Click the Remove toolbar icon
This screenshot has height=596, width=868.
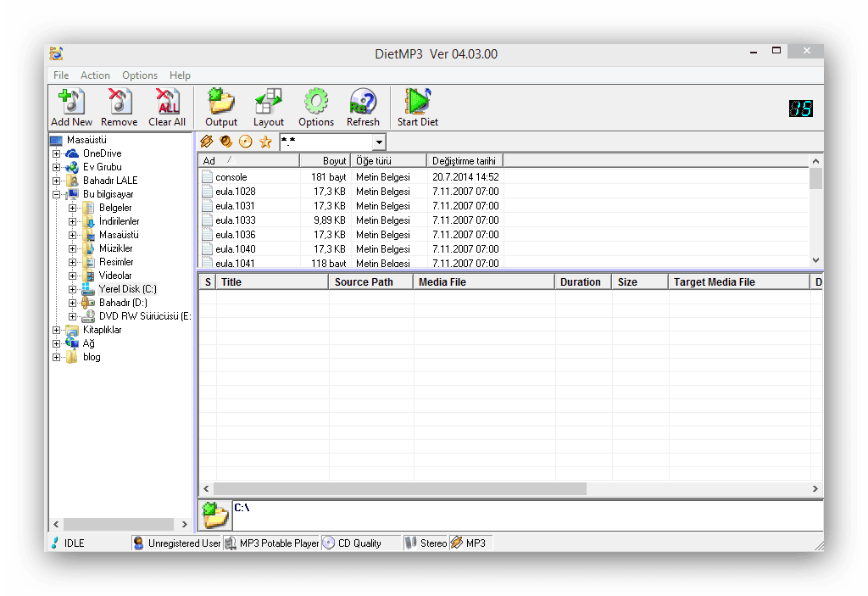[120, 102]
